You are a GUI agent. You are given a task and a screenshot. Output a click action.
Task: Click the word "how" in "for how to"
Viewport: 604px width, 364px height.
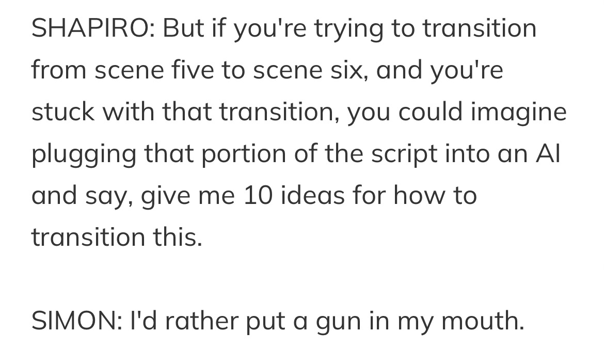(414, 196)
